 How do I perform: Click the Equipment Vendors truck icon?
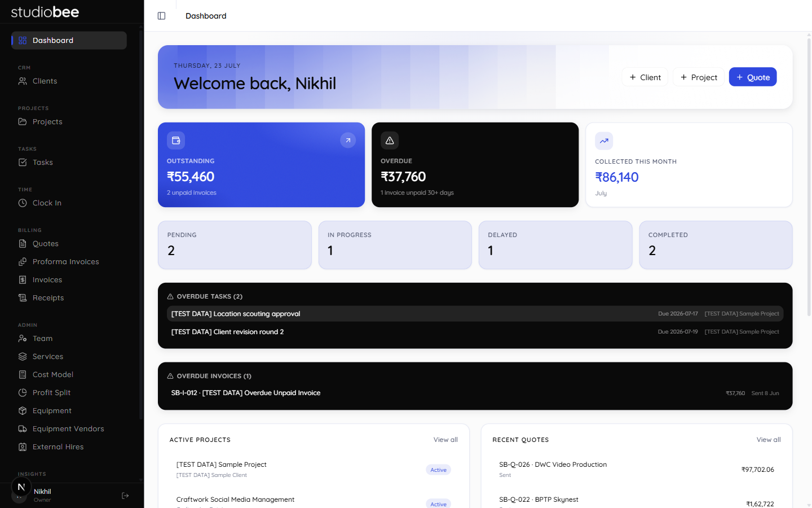point(23,428)
